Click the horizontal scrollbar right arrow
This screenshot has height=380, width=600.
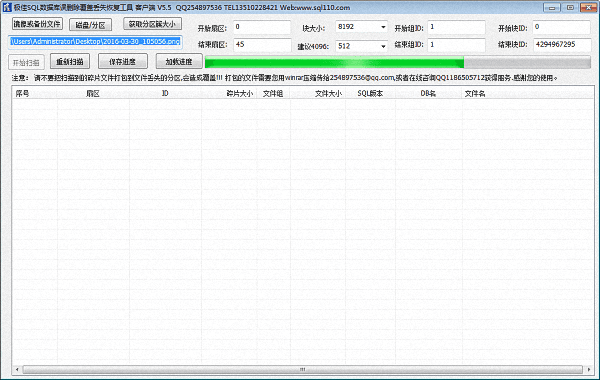(589, 369)
